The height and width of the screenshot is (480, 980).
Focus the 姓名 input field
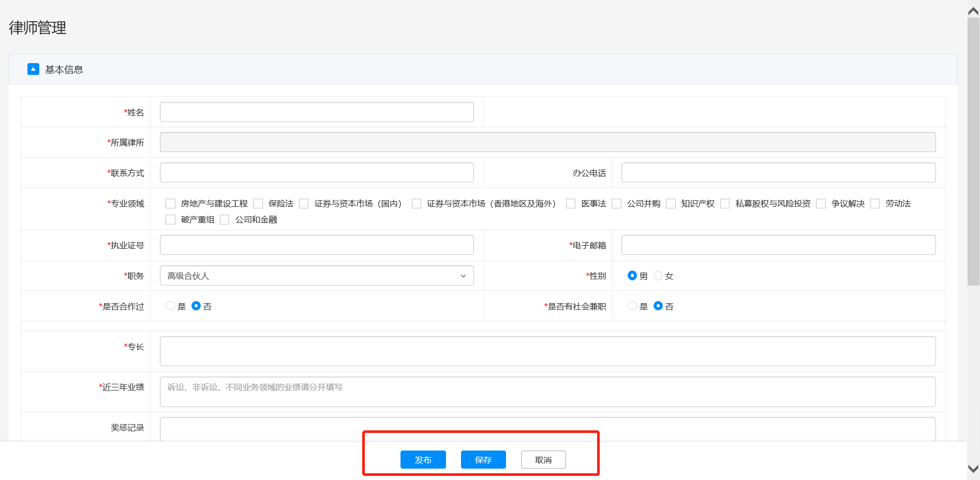tap(316, 112)
